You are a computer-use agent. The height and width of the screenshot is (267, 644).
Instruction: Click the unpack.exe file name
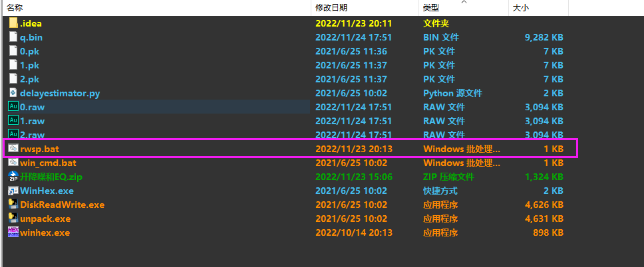(45, 219)
